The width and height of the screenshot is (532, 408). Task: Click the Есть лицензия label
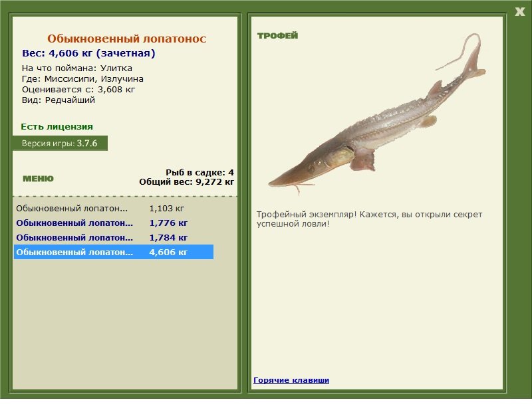pyautogui.click(x=57, y=126)
